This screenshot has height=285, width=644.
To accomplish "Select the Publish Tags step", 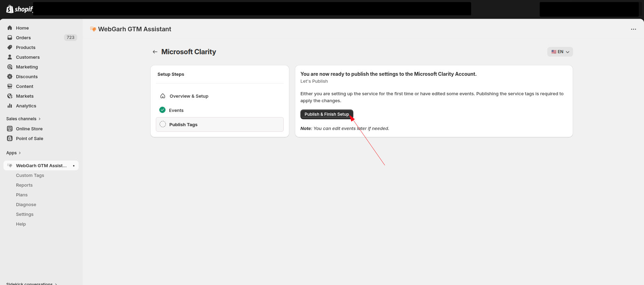I will [x=220, y=124].
